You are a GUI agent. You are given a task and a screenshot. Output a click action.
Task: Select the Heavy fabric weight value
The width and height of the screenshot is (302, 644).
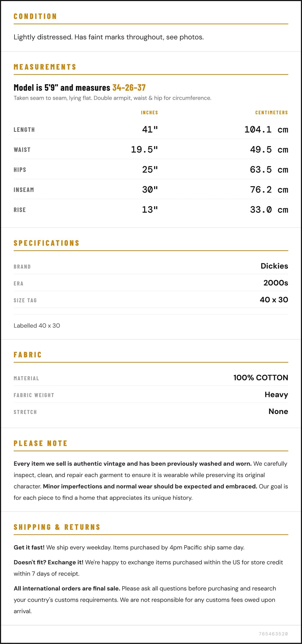click(276, 394)
